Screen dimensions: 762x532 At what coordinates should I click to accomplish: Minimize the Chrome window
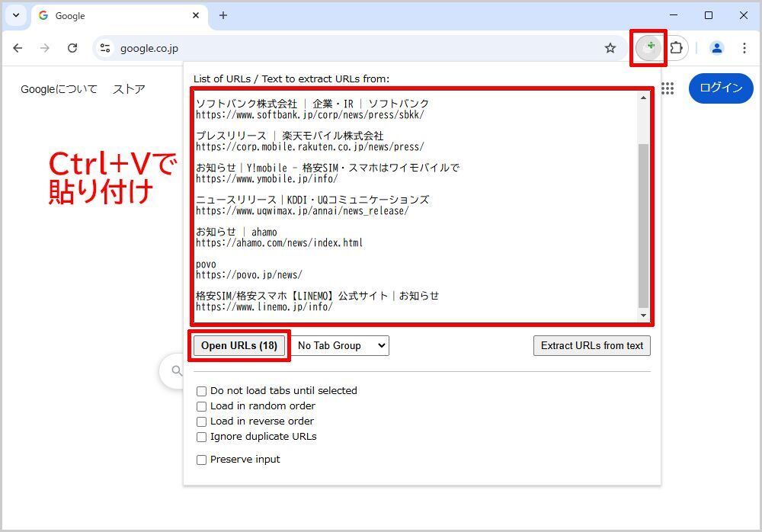[x=674, y=15]
